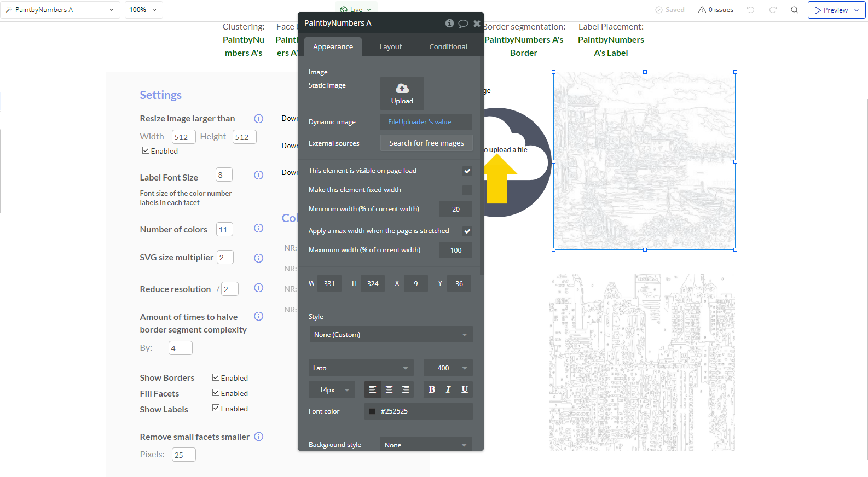Viewport: 868px width, 477px height.
Task: Switch to the Conditional tab
Action: 448,47
